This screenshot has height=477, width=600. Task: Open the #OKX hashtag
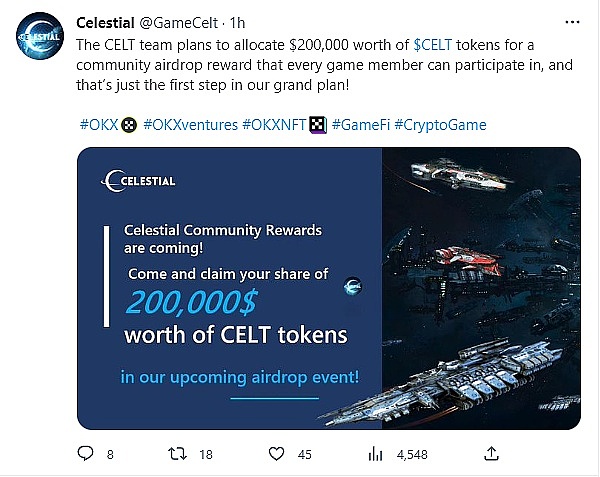click(98, 124)
